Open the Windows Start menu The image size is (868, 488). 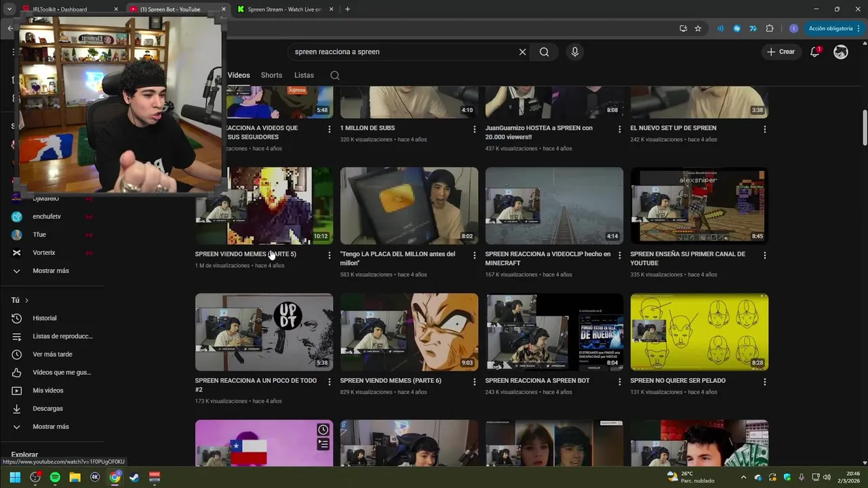(15, 477)
